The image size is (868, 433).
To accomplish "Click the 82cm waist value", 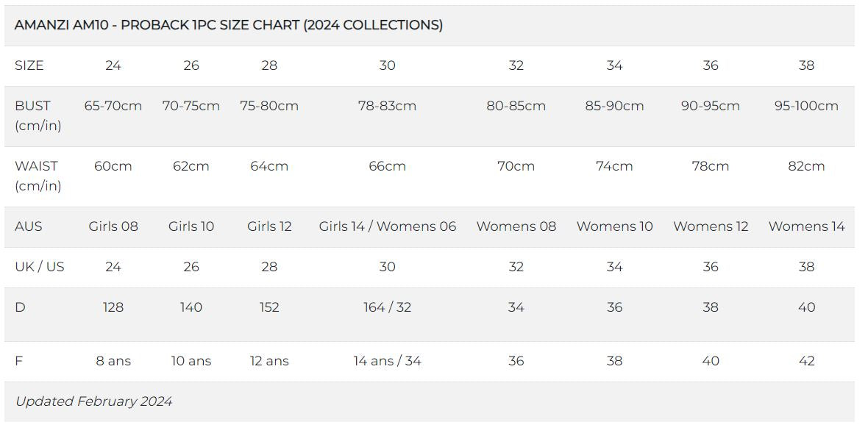I will 806,166.
